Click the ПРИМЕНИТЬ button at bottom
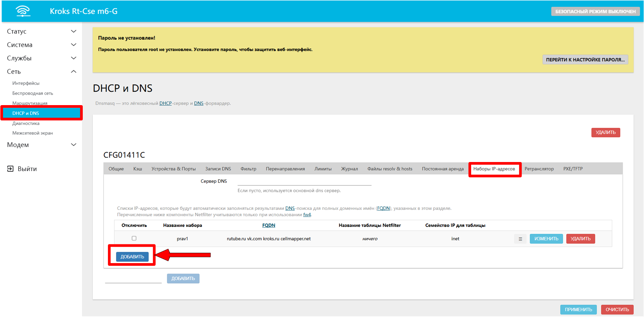This screenshot has height=317, width=644. (x=578, y=310)
